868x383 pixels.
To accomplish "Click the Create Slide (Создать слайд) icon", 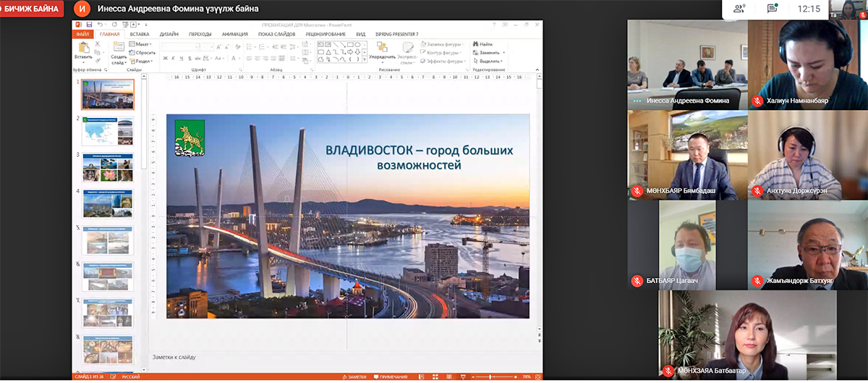I will pos(119,47).
